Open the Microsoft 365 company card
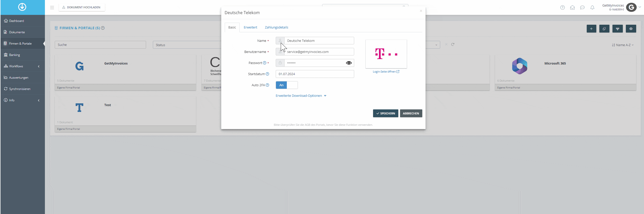 (565, 73)
